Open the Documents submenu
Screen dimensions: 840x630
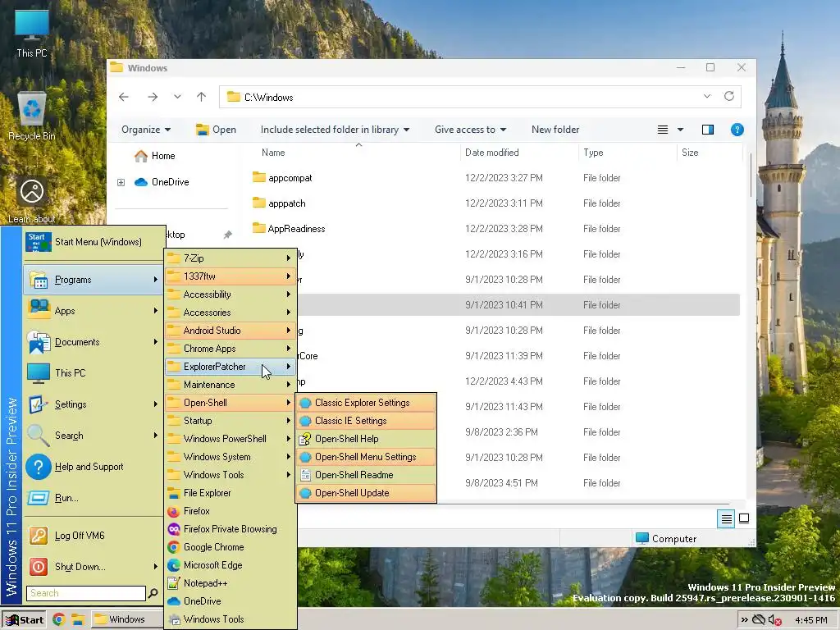[x=94, y=342]
